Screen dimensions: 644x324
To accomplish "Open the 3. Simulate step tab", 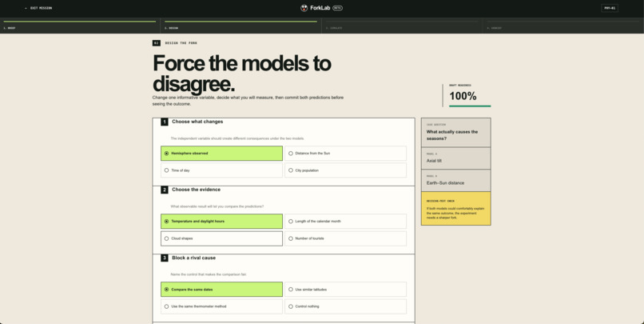I will [x=402, y=26].
